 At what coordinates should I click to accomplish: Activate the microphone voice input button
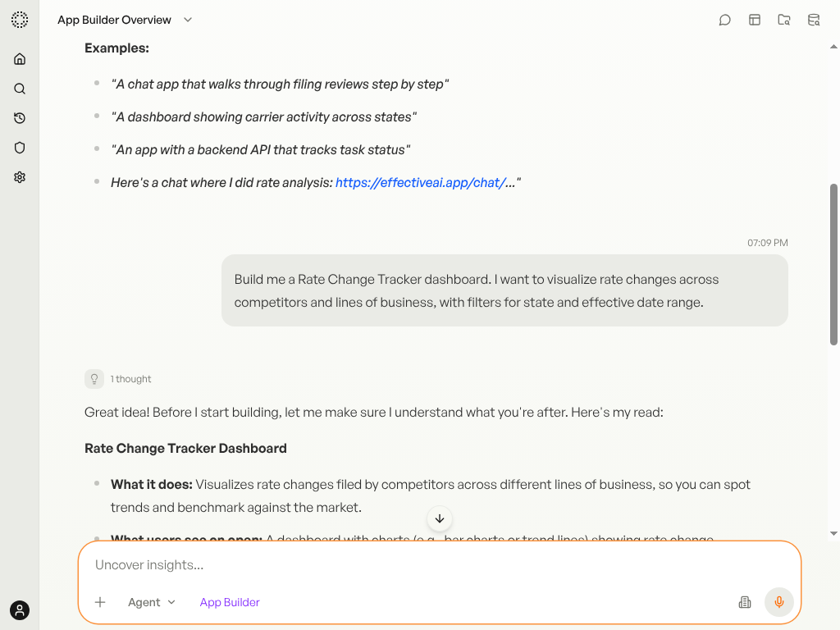(779, 602)
